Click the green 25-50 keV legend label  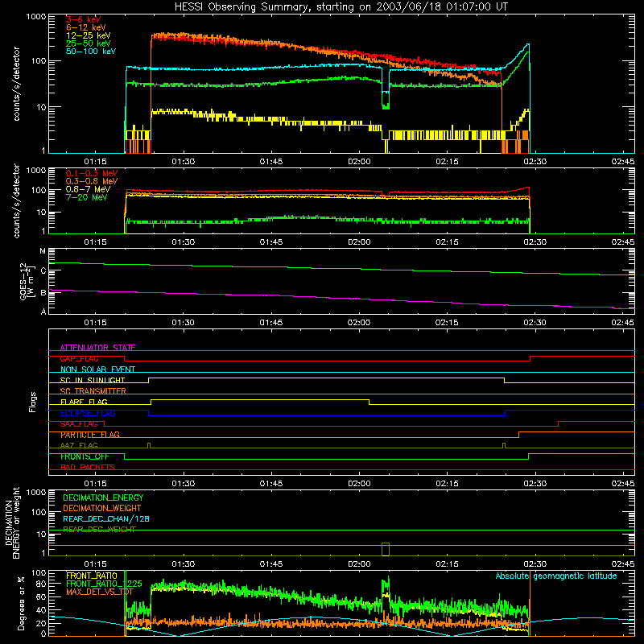[89, 43]
